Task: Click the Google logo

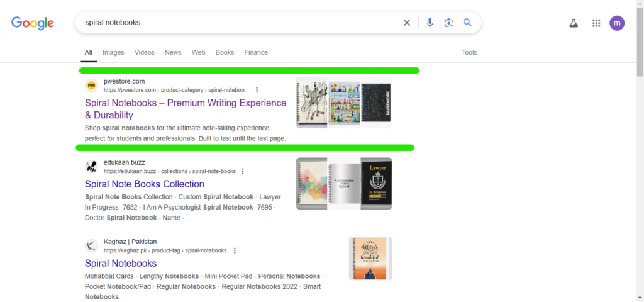Action: 33,23
